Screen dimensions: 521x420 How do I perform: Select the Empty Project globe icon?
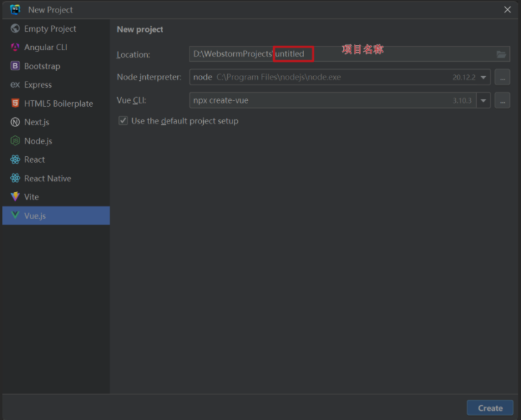pos(15,29)
